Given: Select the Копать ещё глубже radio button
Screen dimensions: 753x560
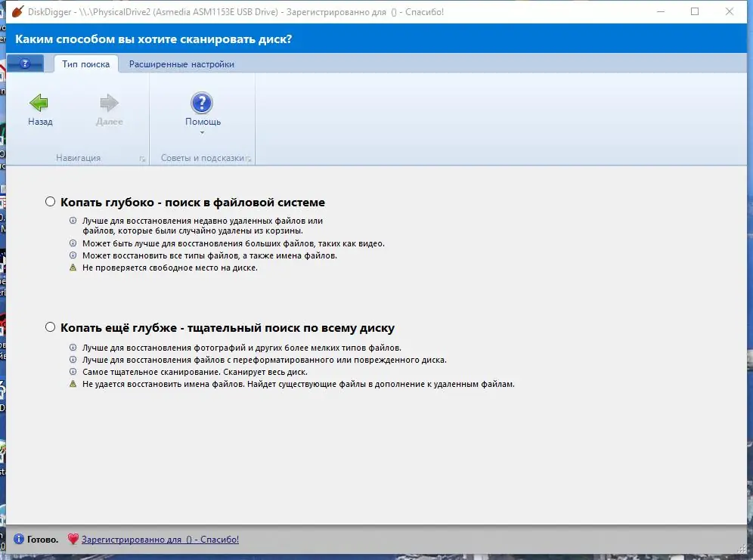Looking at the screenshot, I should click(x=50, y=326).
